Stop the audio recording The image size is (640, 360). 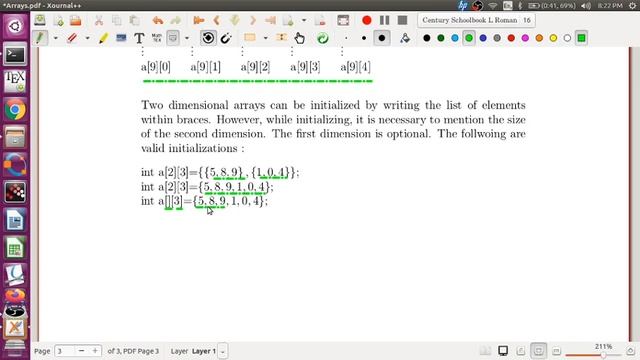coord(402,20)
